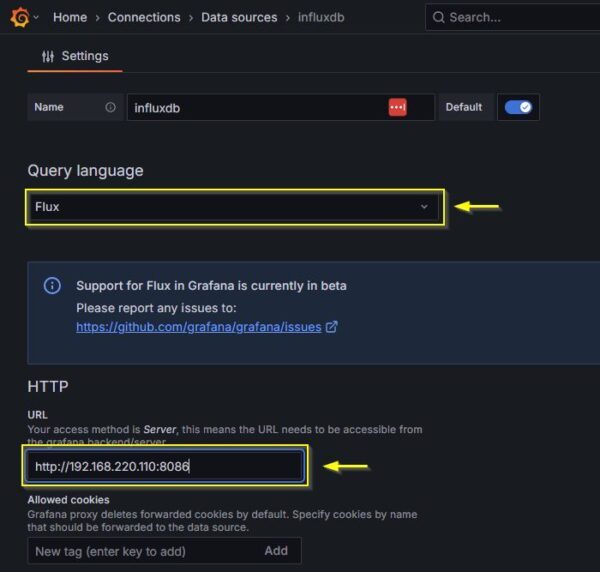Viewport: 600px width, 572px height.
Task: Click the "URL" label under HTTP
Action: click(x=38, y=415)
